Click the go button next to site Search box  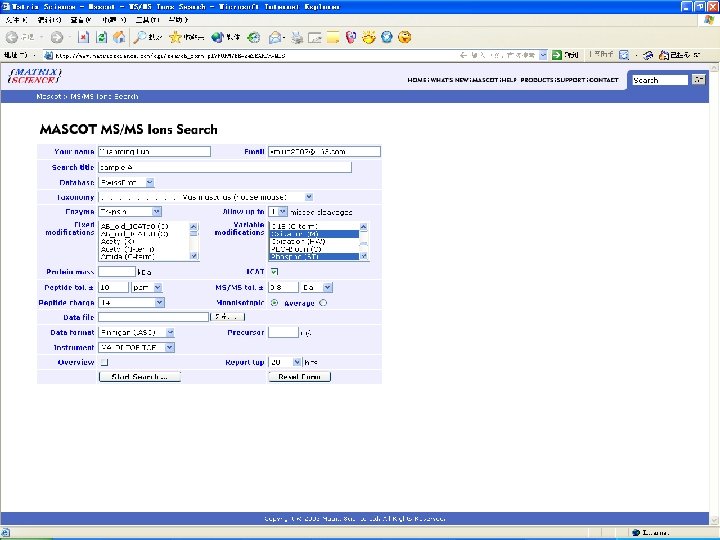click(x=698, y=79)
